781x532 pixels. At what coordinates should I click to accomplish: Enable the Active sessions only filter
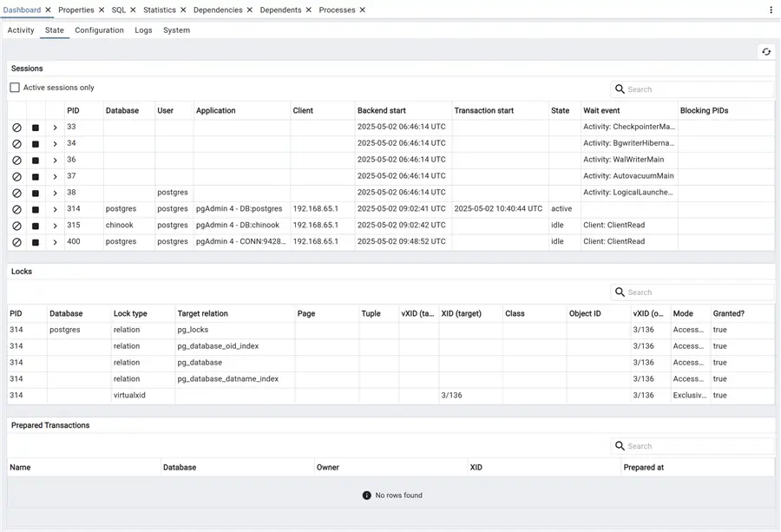pos(14,87)
